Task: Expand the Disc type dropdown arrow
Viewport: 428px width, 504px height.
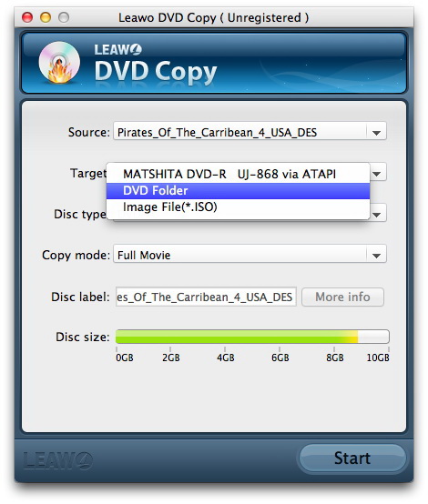Action: point(377,215)
